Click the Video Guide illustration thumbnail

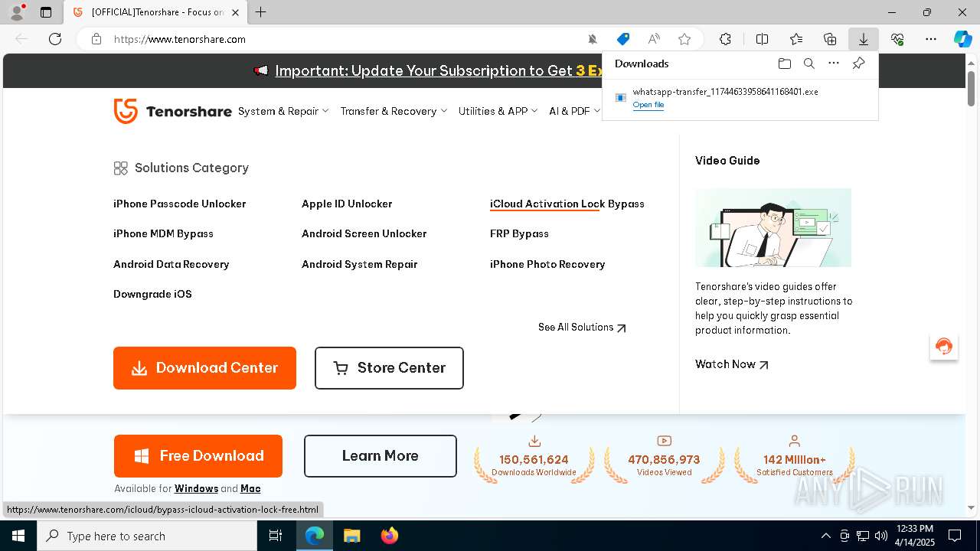773,227
